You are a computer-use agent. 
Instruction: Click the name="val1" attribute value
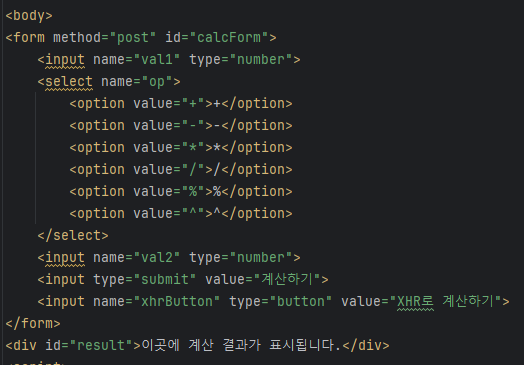(x=157, y=59)
